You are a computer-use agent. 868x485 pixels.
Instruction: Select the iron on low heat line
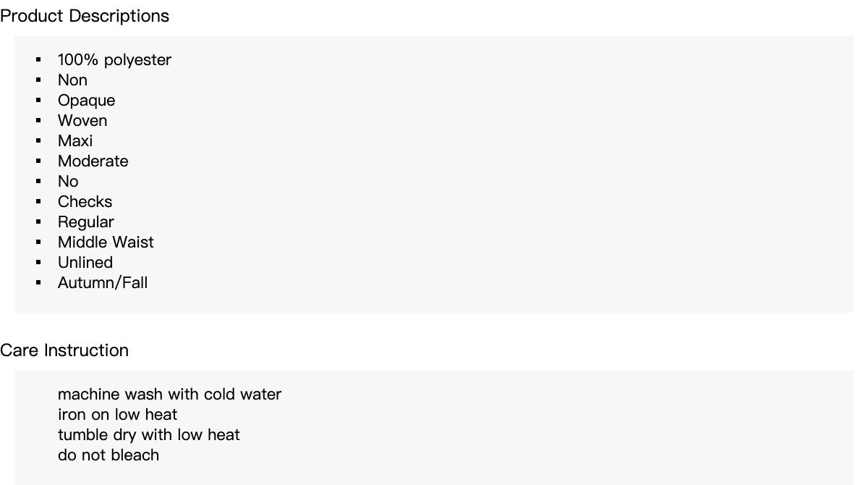pos(117,415)
